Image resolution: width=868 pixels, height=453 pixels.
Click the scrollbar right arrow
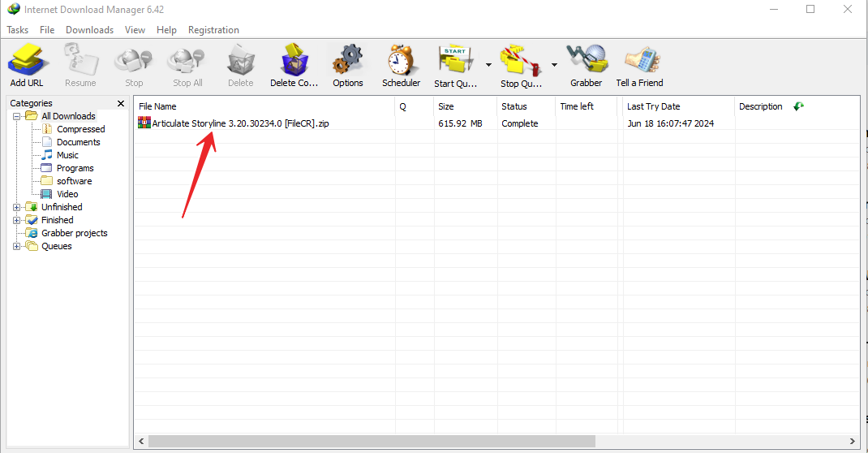(852, 441)
